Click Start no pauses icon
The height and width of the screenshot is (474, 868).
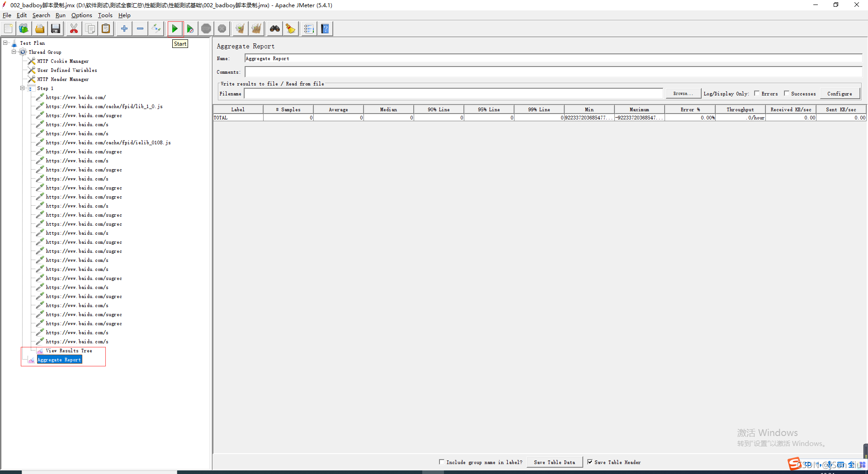point(190,29)
